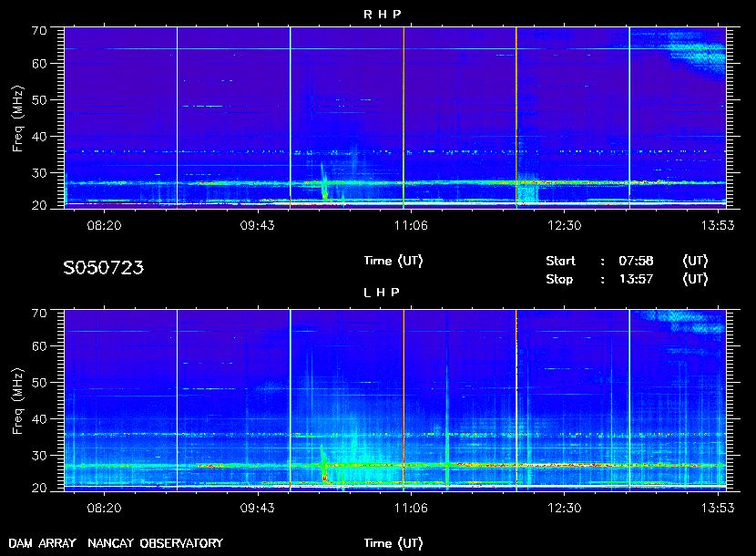Click the 12:30 tick label under RHP plot
This screenshot has height=556, width=756.
coord(564,225)
